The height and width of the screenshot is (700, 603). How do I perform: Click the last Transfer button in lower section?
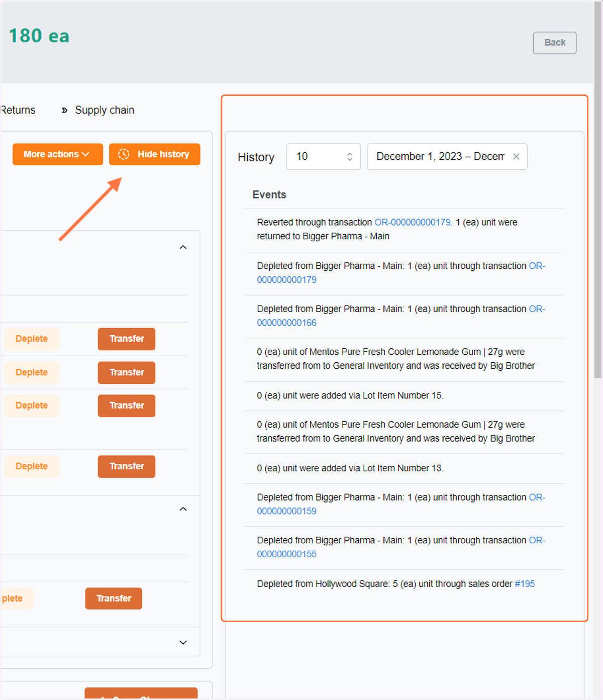(114, 598)
